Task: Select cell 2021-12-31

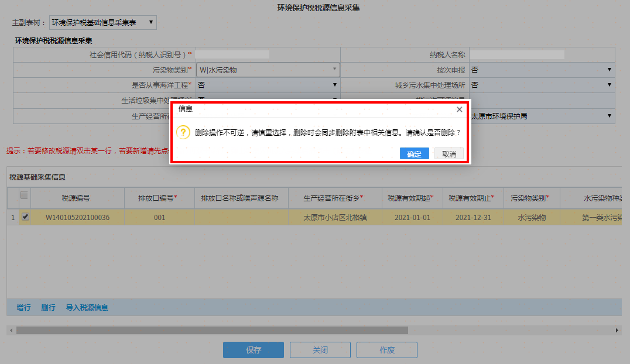Action: click(473, 217)
